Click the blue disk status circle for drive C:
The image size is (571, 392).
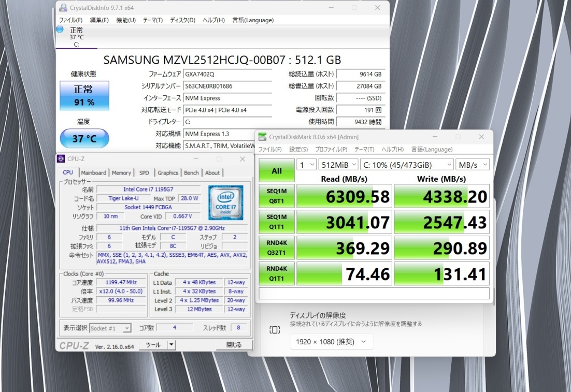click(x=60, y=30)
